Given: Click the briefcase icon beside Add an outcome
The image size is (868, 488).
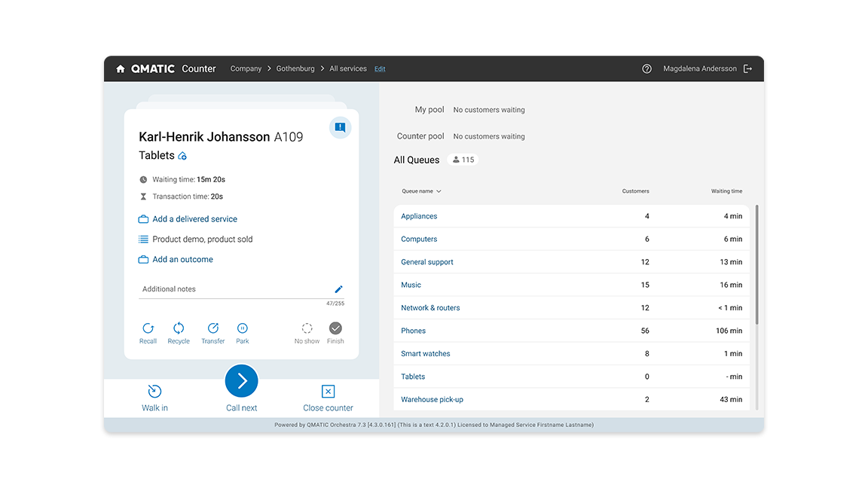Looking at the screenshot, I should click(x=143, y=260).
